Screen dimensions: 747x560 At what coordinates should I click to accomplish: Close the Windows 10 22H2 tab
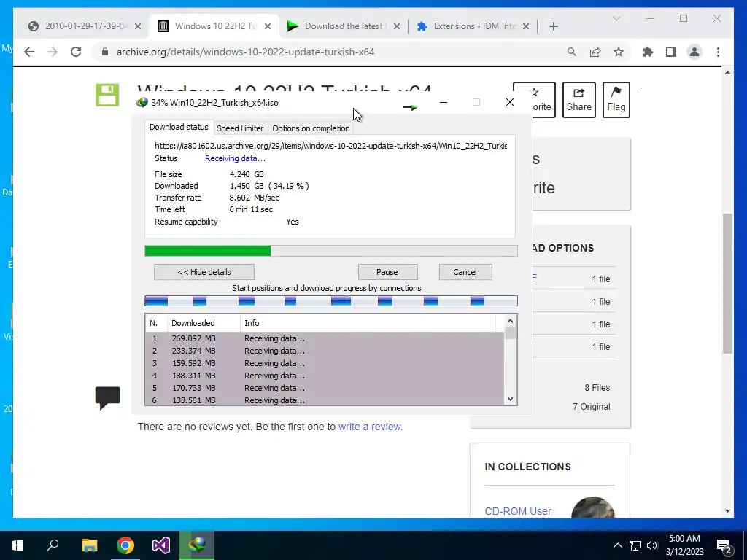(268, 26)
